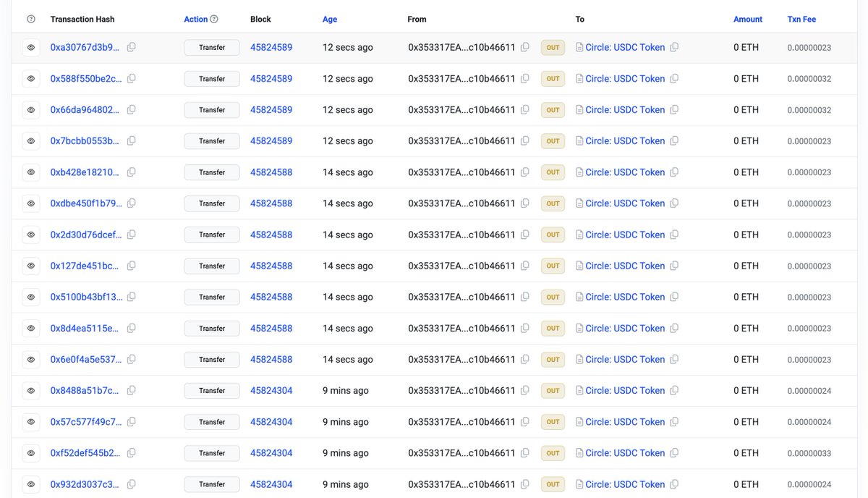Copy the hash 0xb428e18210 to clipboard
868x498 pixels.
tap(131, 172)
